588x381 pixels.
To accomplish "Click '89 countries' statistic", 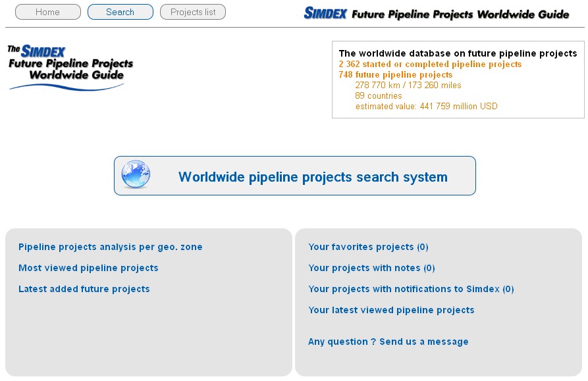I will pos(379,95).
